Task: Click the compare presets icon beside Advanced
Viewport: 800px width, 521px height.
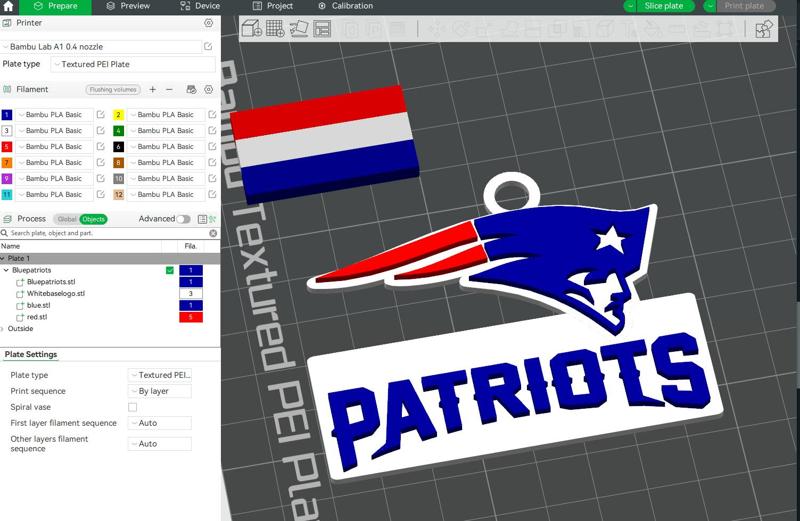Action: click(x=202, y=219)
